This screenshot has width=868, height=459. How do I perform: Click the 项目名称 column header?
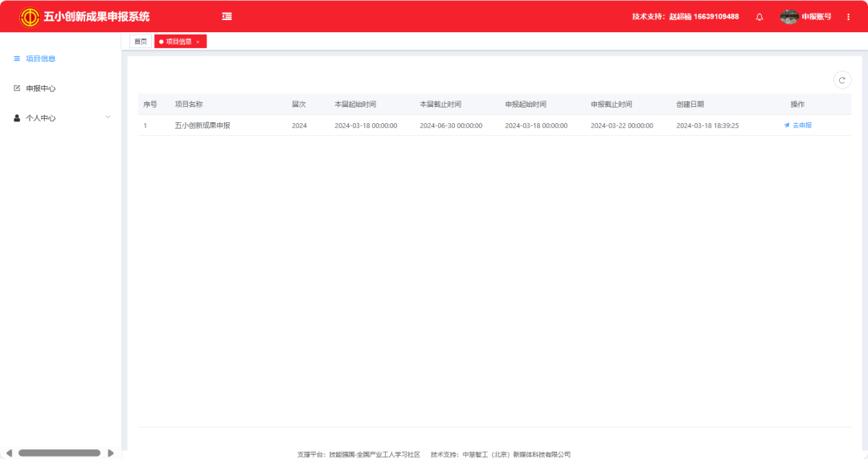click(189, 104)
